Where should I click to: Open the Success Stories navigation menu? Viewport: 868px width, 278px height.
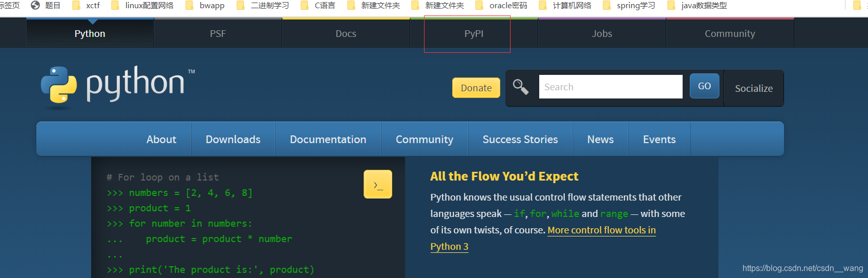click(x=520, y=139)
